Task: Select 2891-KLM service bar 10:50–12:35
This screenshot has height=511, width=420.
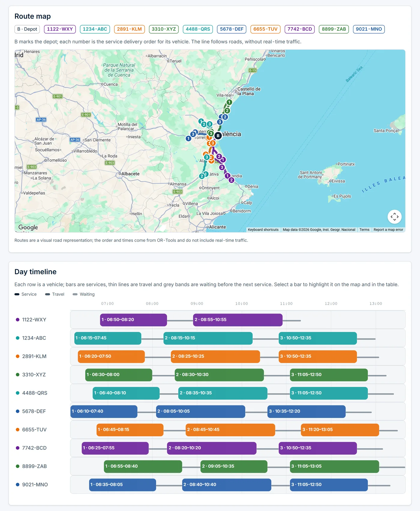Action: (318, 356)
